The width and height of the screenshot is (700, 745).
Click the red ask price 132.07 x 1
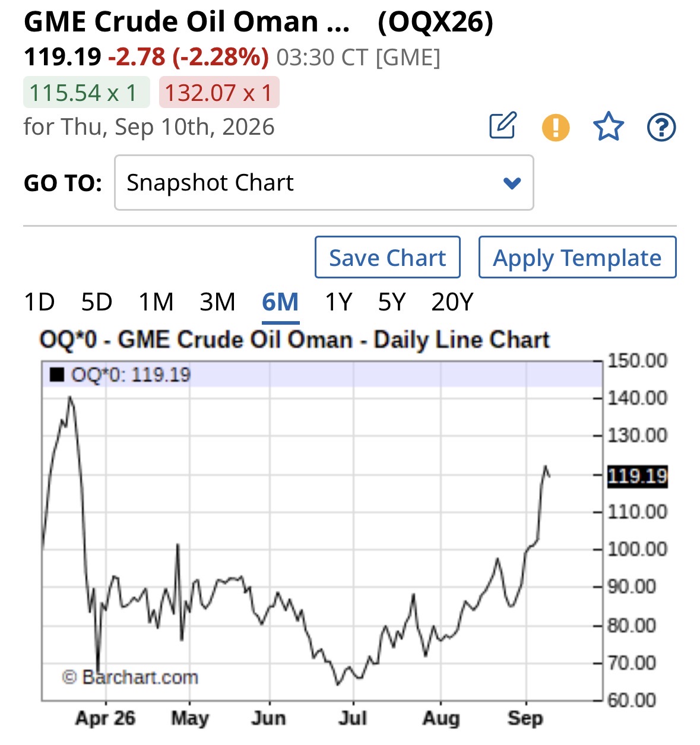point(219,93)
